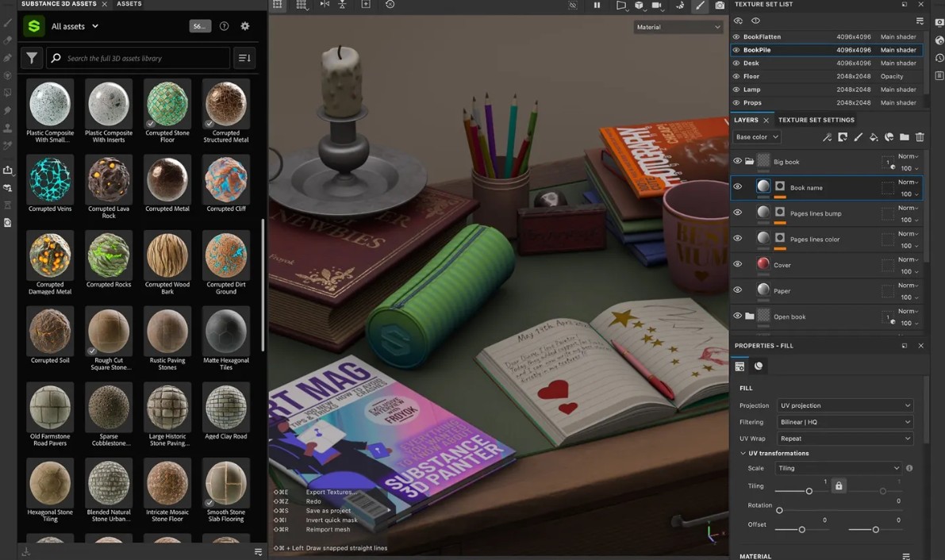Image resolution: width=945 pixels, height=560 pixels.
Task: Open the Material section options icon
Action: click(905, 556)
